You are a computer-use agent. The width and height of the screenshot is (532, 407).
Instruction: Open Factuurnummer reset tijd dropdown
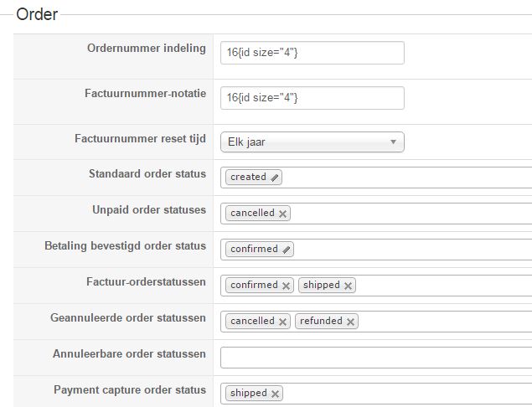[x=312, y=142]
